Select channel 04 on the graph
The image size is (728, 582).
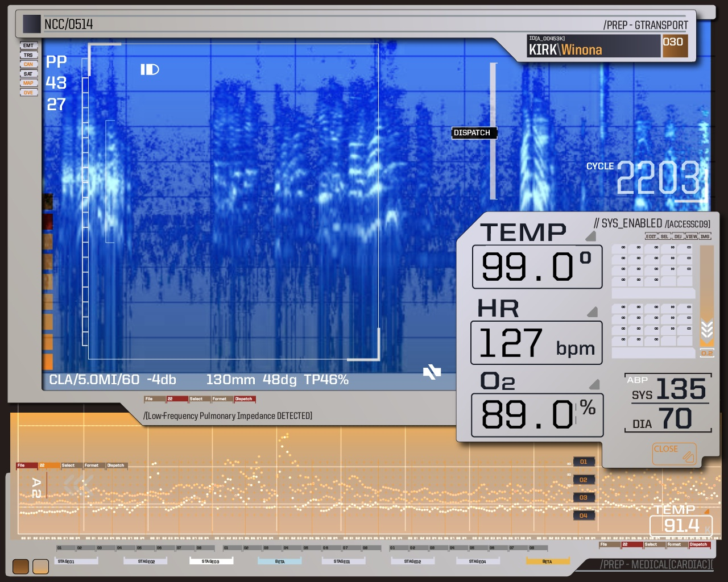(x=584, y=516)
